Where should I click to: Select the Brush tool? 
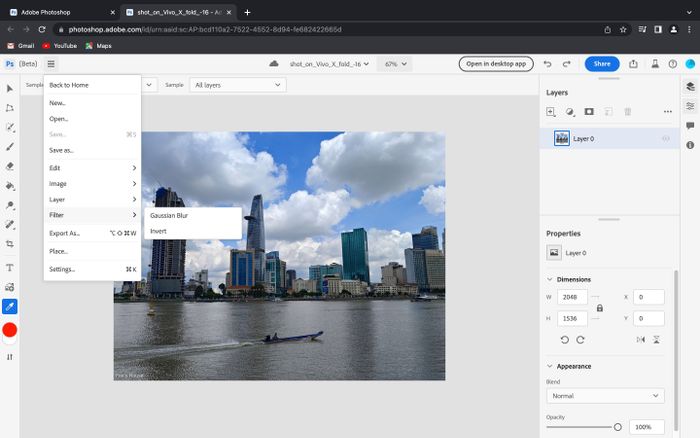tap(10, 147)
